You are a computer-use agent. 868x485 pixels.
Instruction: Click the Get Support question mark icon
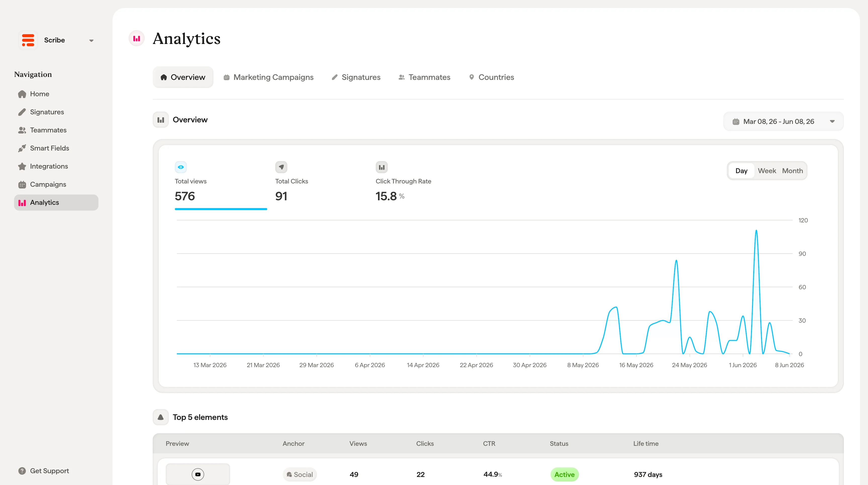pyautogui.click(x=22, y=471)
